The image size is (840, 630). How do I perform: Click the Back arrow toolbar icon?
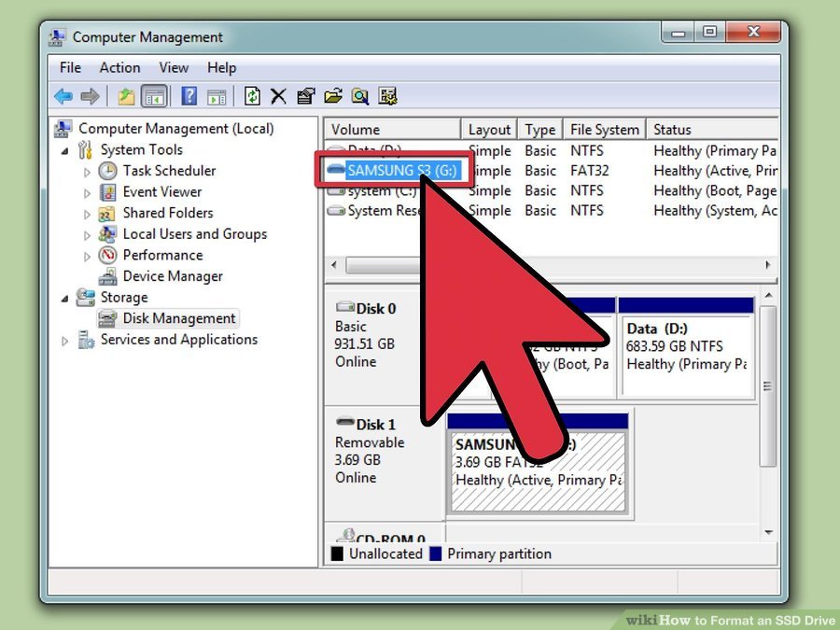[63, 96]
